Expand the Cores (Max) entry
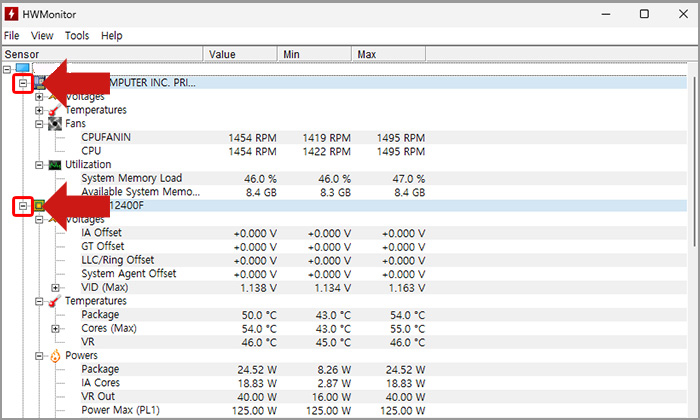 (x=55, y=329)
